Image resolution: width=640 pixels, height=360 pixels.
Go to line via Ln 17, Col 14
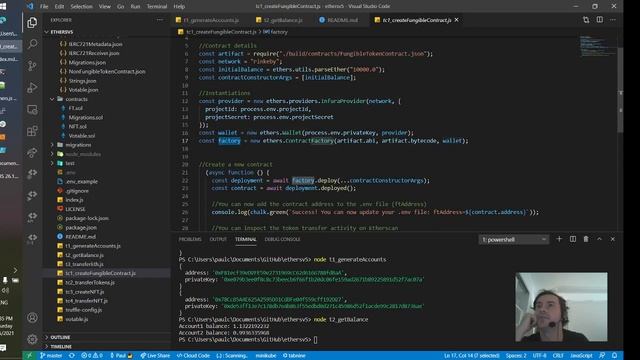pos(471,356)
